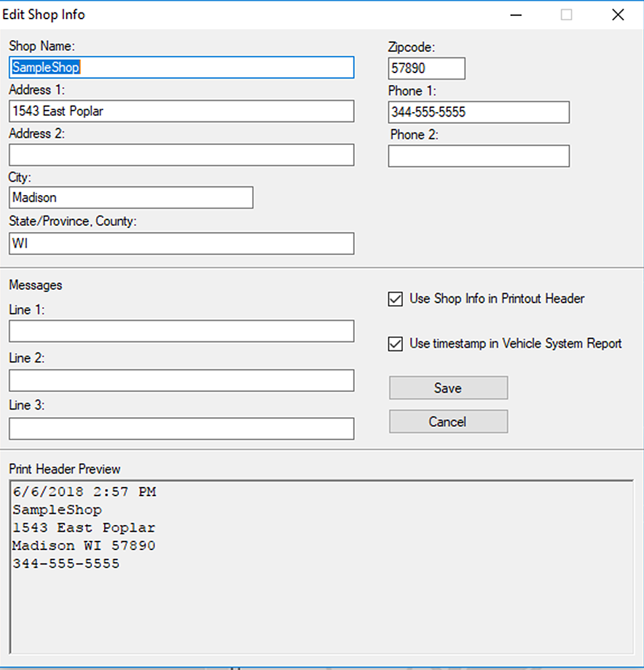Enable Use Shop Info in Printout Header
This screenshot has height=670, width=644.
pos(395,298)
